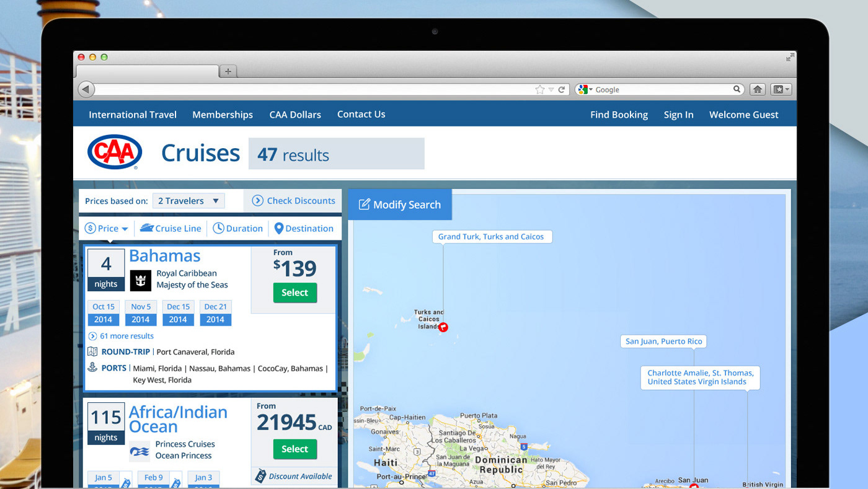Click the bookmark star icon in address bar
868x489 pixels.
[x=539, y=89]
